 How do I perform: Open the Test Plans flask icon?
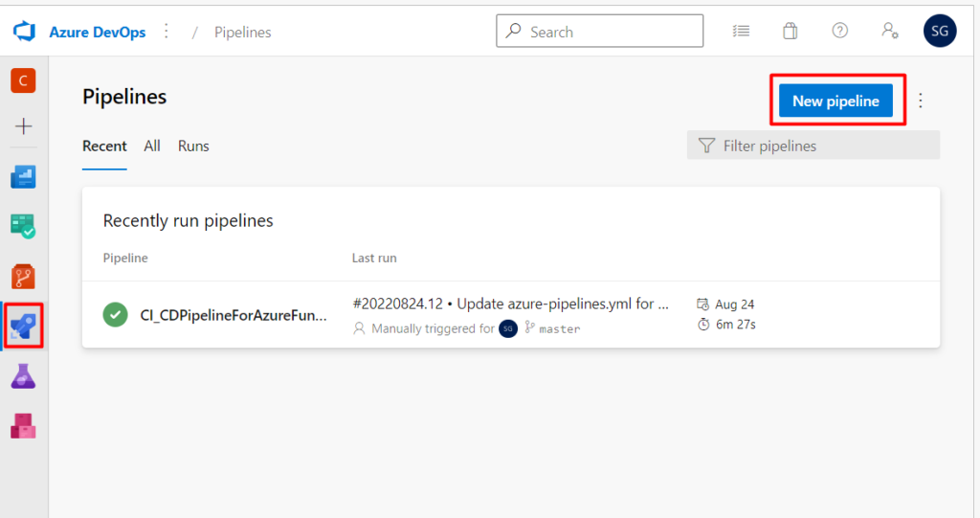coord(23,376)
